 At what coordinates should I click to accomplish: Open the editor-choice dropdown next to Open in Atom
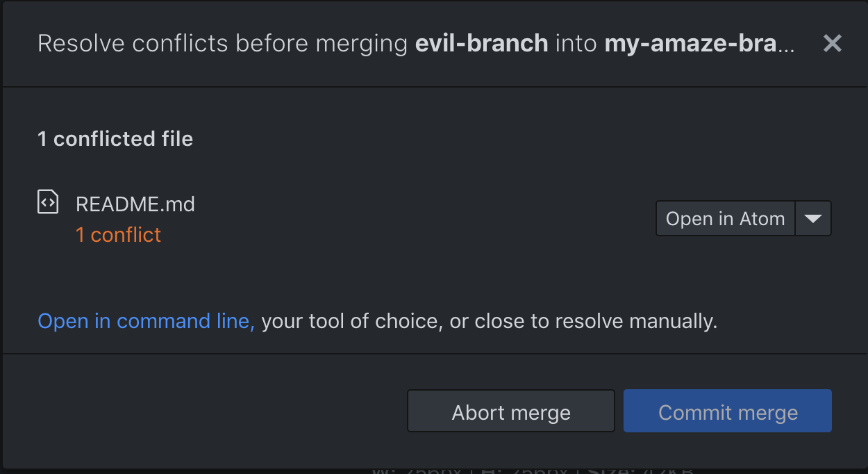pyautogui.click(x=813, y=218)
